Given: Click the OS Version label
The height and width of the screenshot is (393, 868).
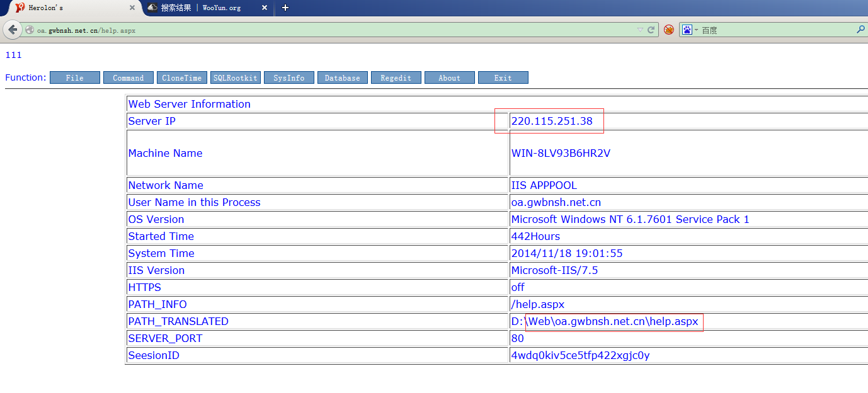Looking at the screenshot, I should tap(156, 219).
